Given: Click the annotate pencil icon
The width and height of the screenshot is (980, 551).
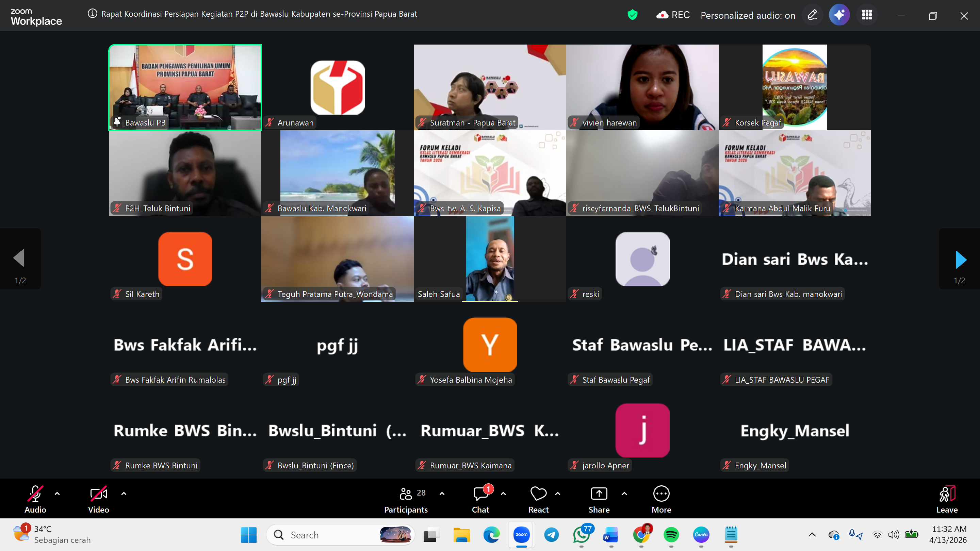Looking at the screenshot, I should tap(812, 15).
